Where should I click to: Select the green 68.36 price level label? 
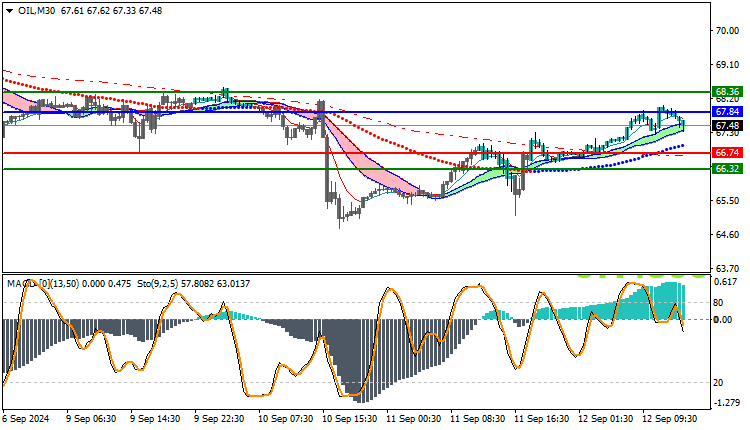tap(727, 91)
